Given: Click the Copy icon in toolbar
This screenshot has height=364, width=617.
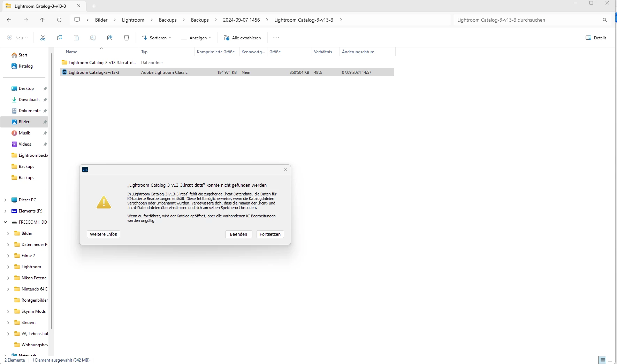Looking at the screenshot, I should pos(60,38).
